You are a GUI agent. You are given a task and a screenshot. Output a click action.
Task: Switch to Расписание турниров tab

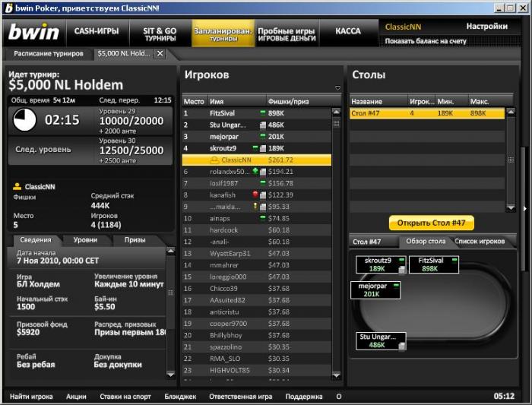pyautogui.click(x=49, y=53)
